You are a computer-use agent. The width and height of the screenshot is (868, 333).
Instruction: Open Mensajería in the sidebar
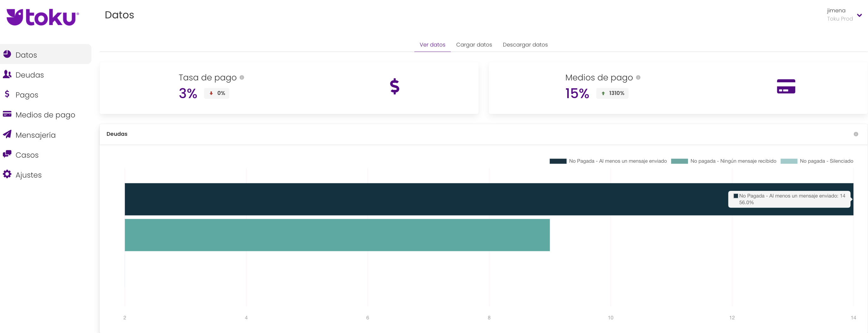46,135
